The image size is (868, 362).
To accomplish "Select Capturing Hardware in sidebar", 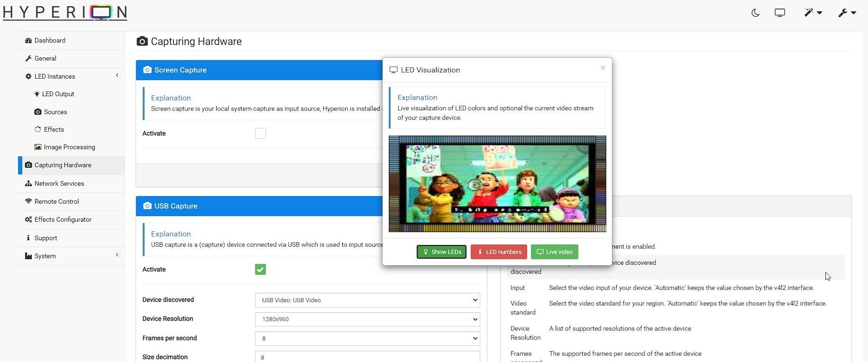I will [71, 165].
